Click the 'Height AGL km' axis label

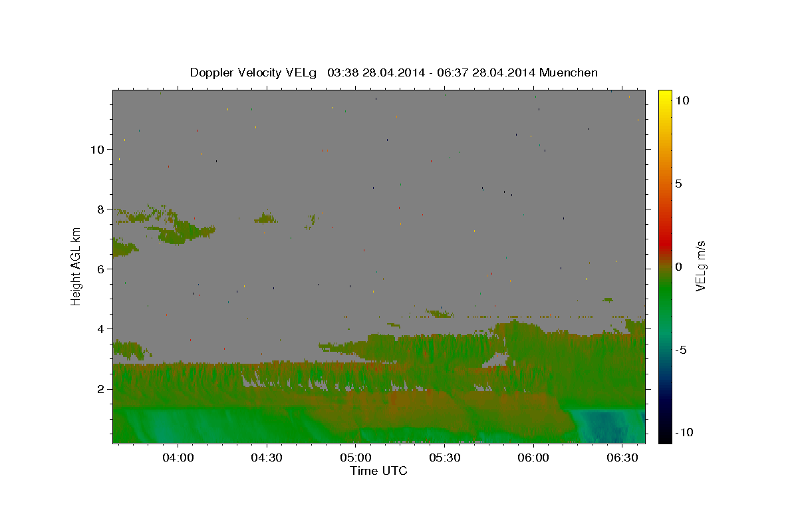click(x=76, y=266)
